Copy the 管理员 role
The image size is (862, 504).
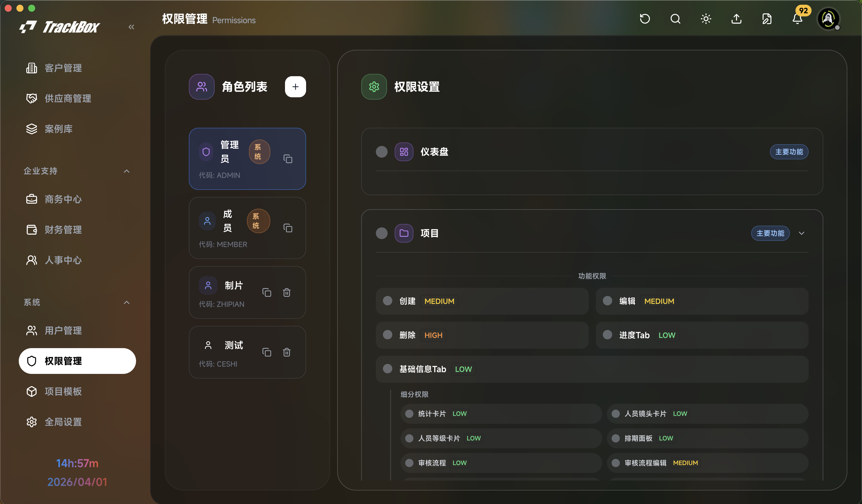[x=288, y=159]
